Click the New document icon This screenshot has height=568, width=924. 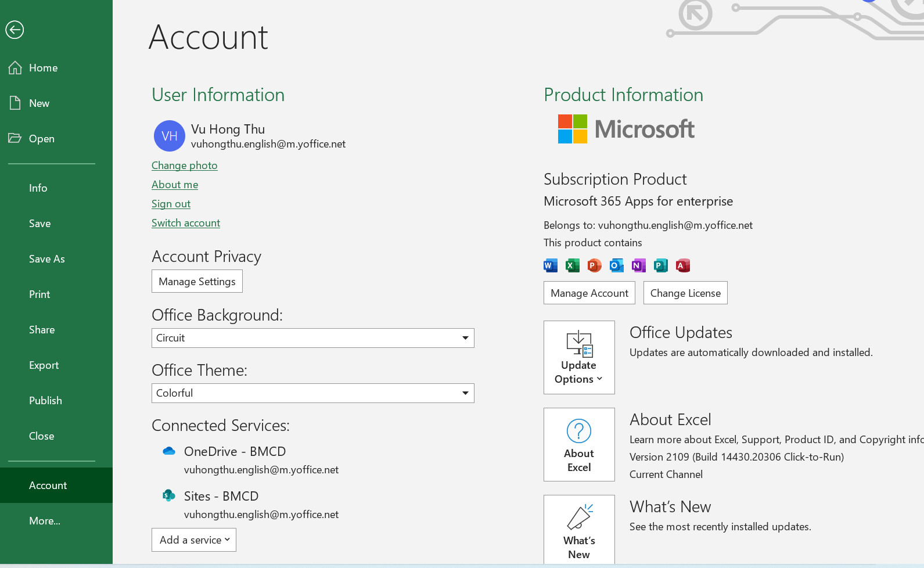[15, 103]
